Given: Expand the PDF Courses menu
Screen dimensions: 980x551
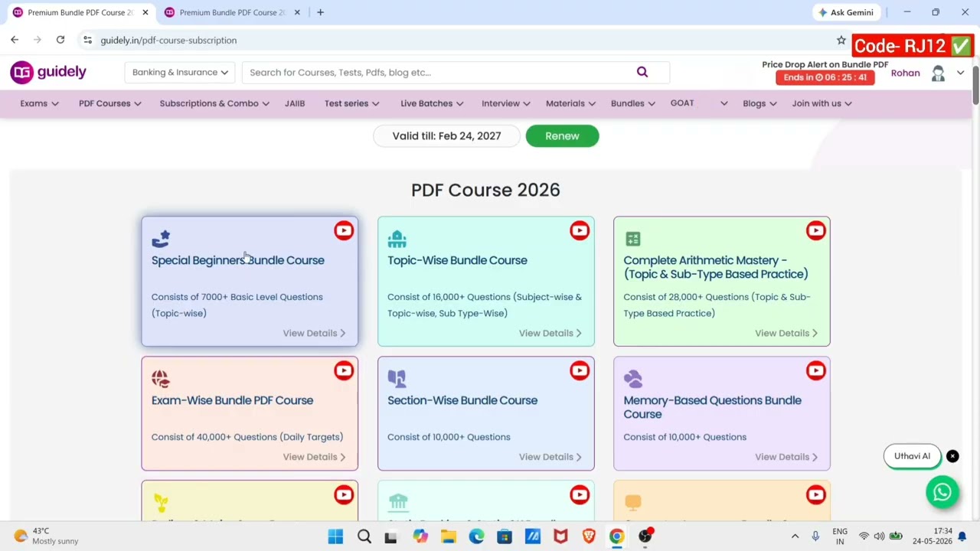Looking at the screenshot, I should click(109, 103).
